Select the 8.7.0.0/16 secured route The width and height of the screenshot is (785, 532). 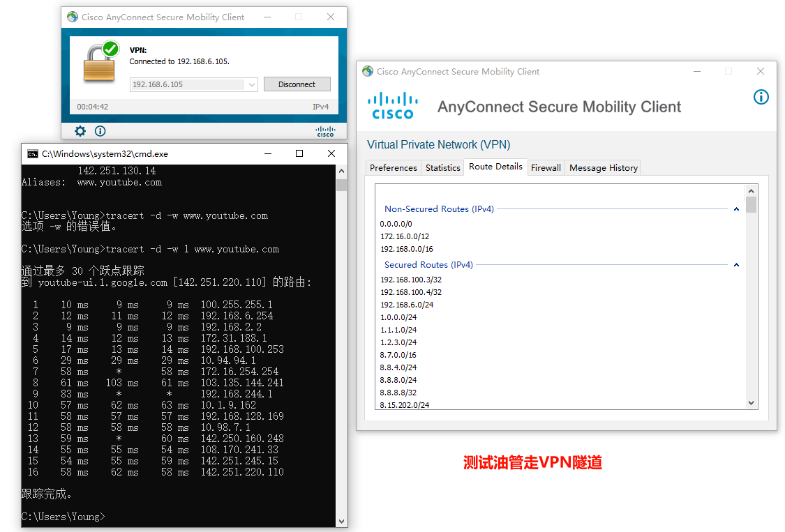point(398,354)
